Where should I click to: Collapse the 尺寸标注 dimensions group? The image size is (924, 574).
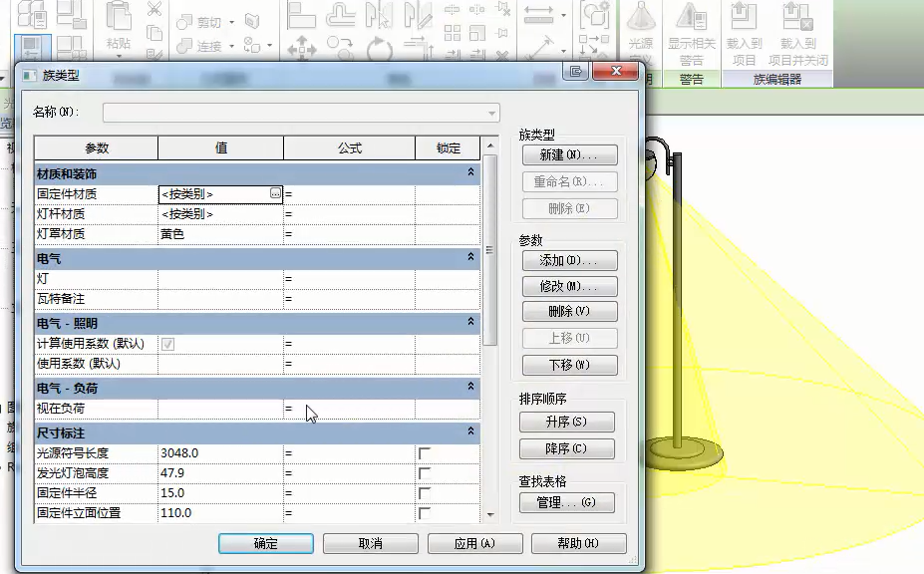pos(470,432)
